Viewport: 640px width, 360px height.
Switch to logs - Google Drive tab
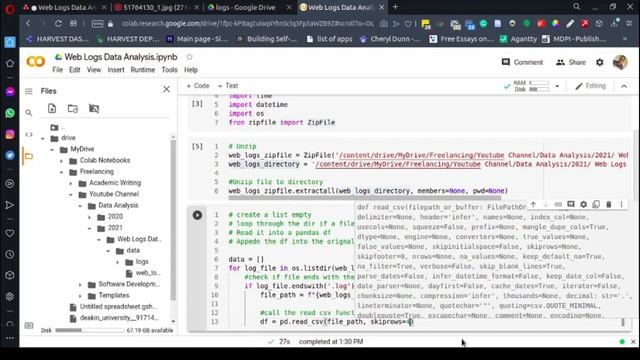click(x=245, y=7)
